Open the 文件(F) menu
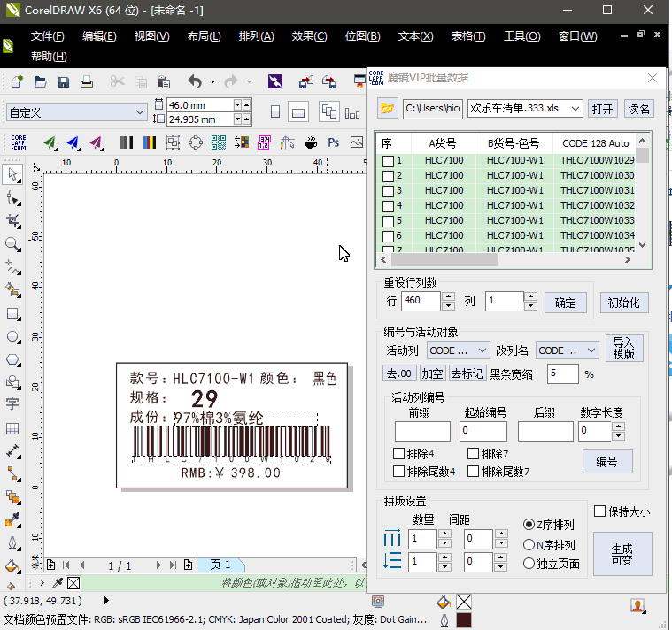Image resolution: width=672 pixels, height=630 pixels. tap(48, 36)
